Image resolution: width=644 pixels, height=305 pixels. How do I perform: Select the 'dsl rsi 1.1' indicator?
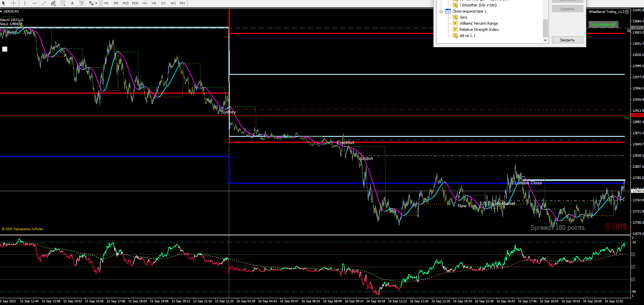[x=467, y=36]
